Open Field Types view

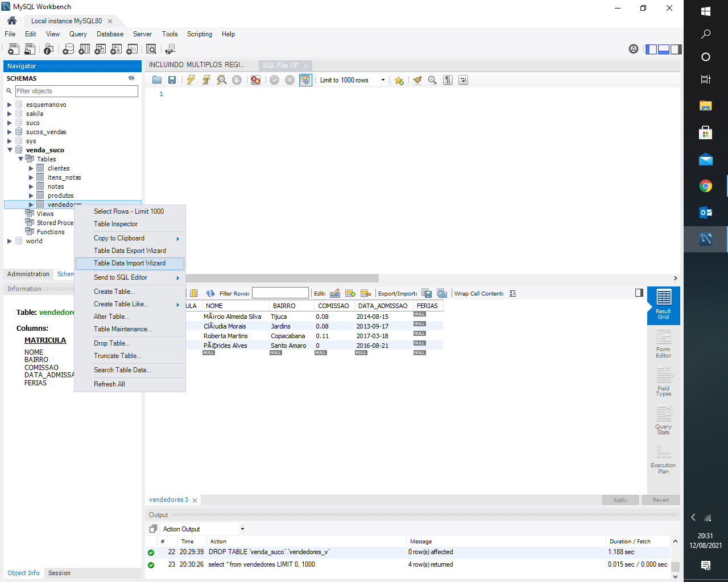(663, 382)
